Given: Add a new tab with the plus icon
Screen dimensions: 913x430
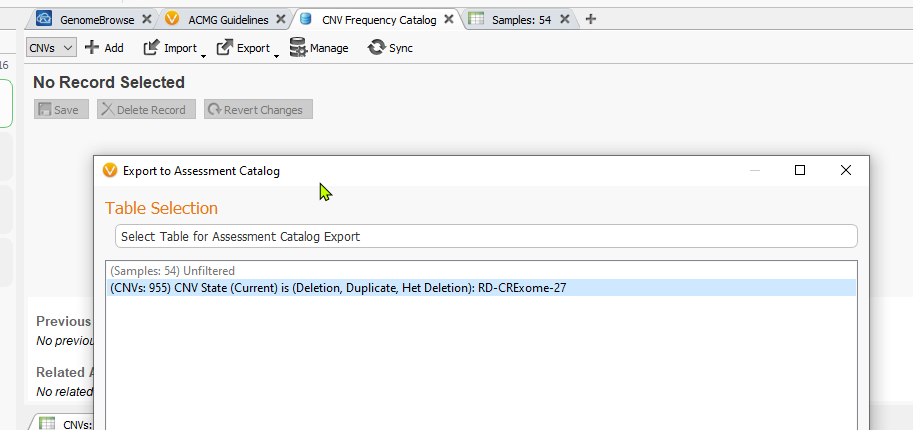Looking at the screenshot, I should (590, 19).
